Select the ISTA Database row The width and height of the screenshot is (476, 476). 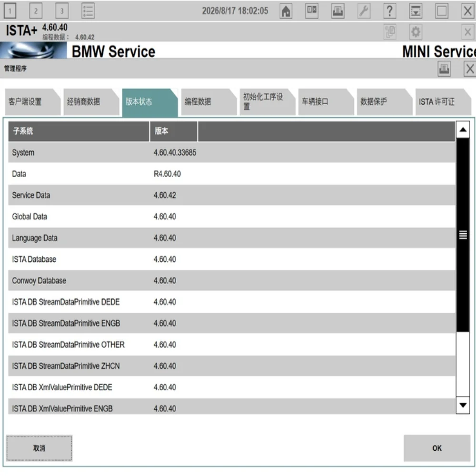[x=232, y=259]
